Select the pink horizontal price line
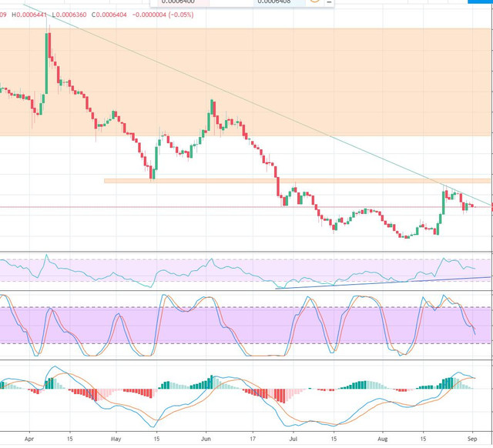 pyautogui.click(x=245, y=207)
